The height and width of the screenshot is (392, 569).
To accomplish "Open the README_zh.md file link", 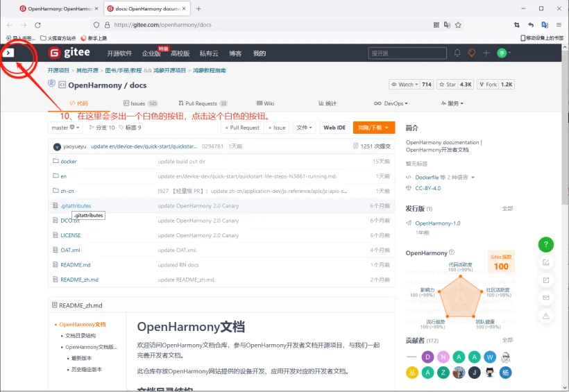I will (x=80, y=280).
